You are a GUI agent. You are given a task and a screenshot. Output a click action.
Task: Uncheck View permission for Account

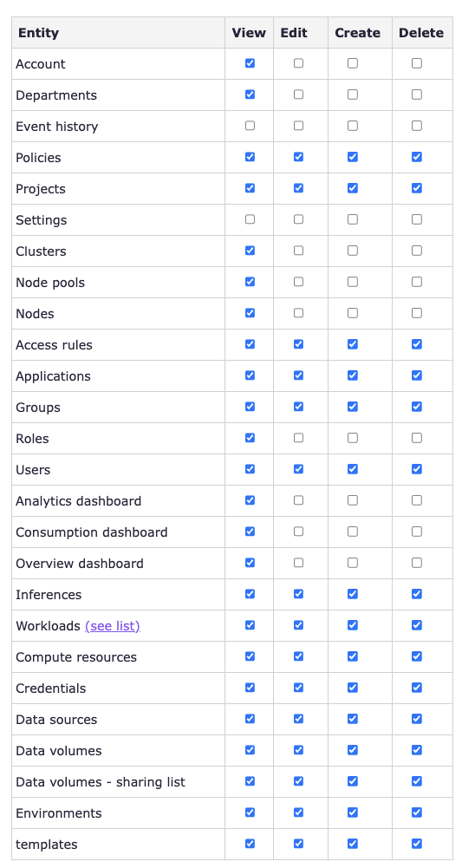[x=250, y=63]
